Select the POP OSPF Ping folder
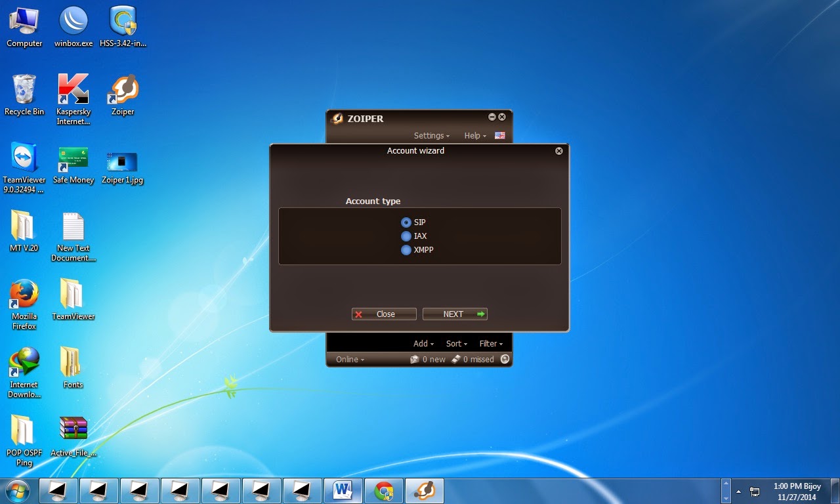This screenshot has height=504, width=840. click(24, 441)
